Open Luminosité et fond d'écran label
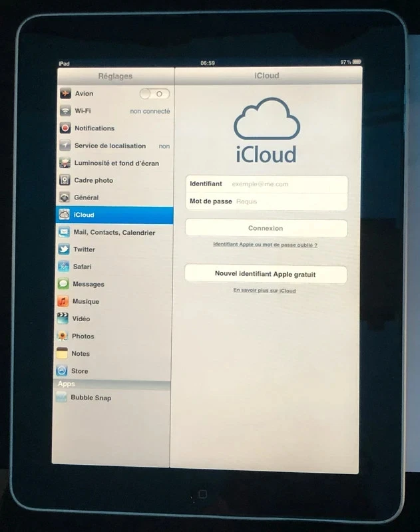The width and height of the screenshot is (420, 532). (x=116, y=163)
